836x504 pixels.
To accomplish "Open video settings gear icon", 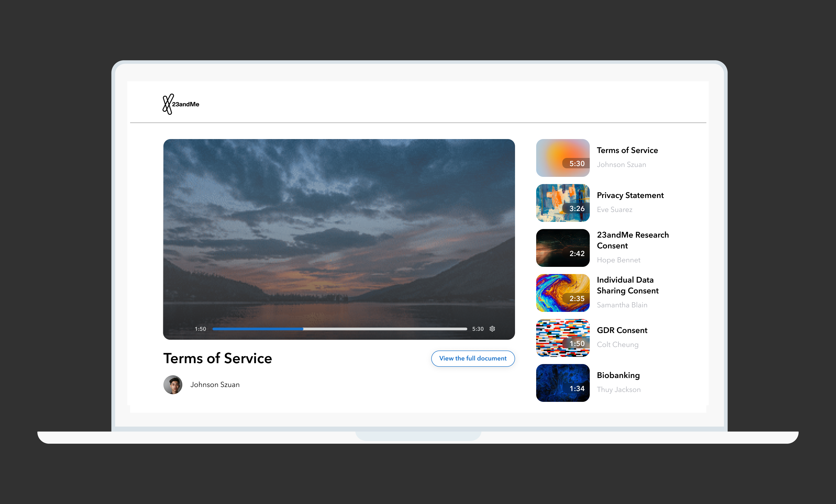I will [492, 329].
